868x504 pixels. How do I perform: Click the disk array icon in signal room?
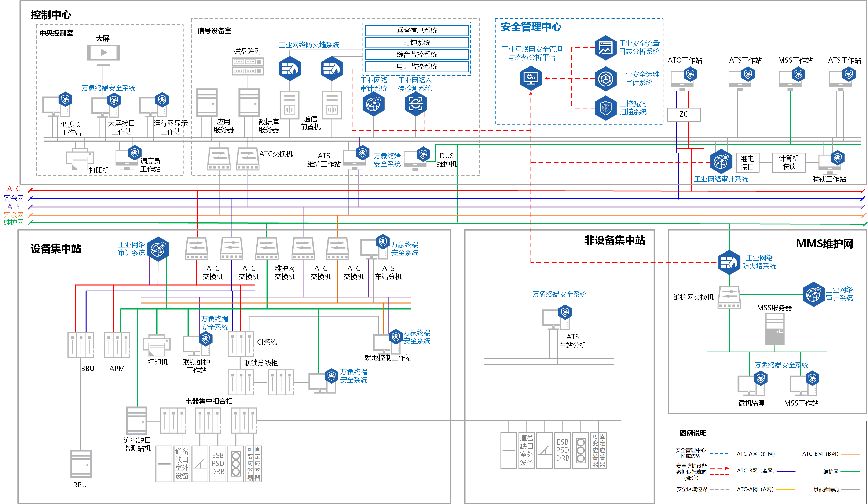[248, 66]
